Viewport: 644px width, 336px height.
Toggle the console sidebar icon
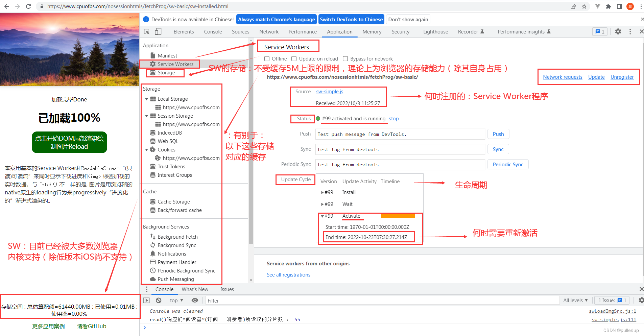tap(146, 300)
